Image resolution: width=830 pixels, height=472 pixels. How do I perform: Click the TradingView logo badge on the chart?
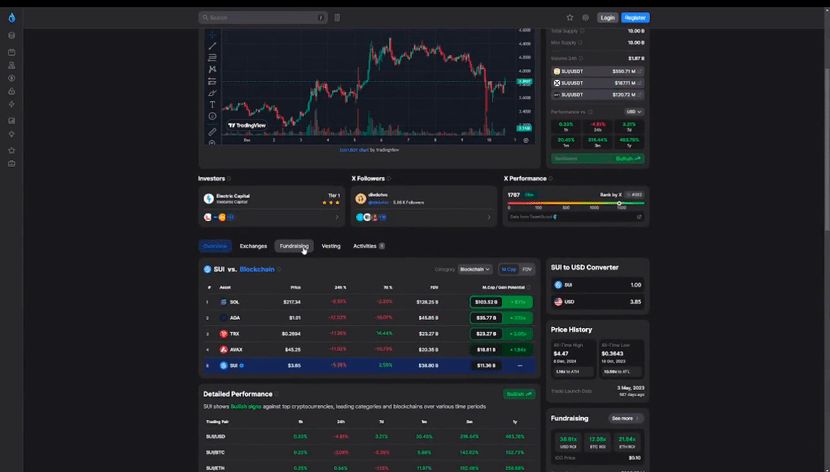(x=247, y=125)
